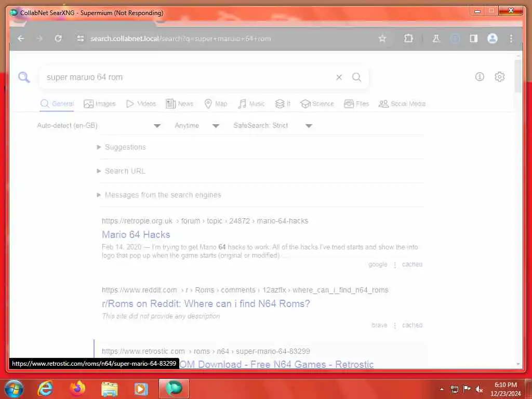
Task: Open Windows Explorer folder in taskbar
Action: pyautogui.click(x=109, y=389)
